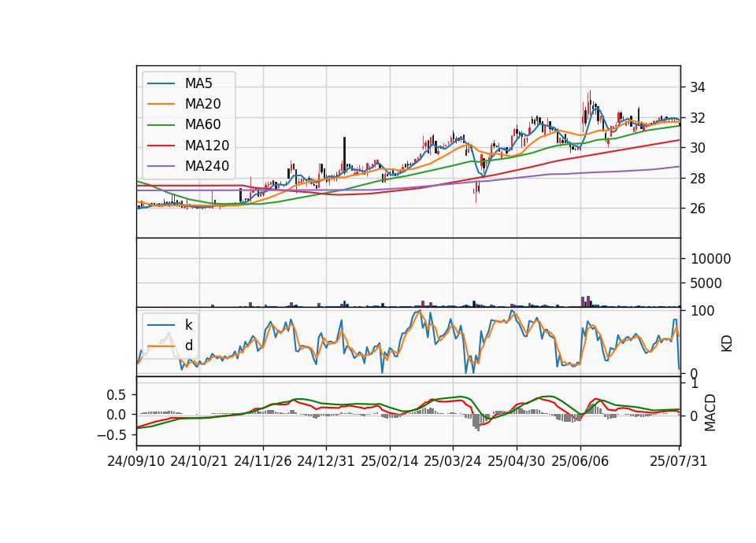The width and height of the screenshot is (756, 543).
Task: Click the 25/04/30 date axis label
Action: [517, 461]
